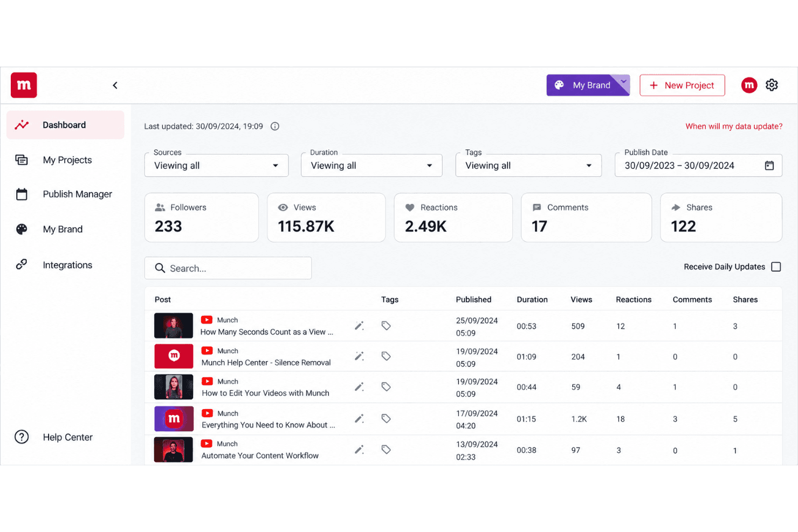The height and width of the screenshot is (532, 798).
Task: Open the settings gear icon
Action: (x=772, y=85)
